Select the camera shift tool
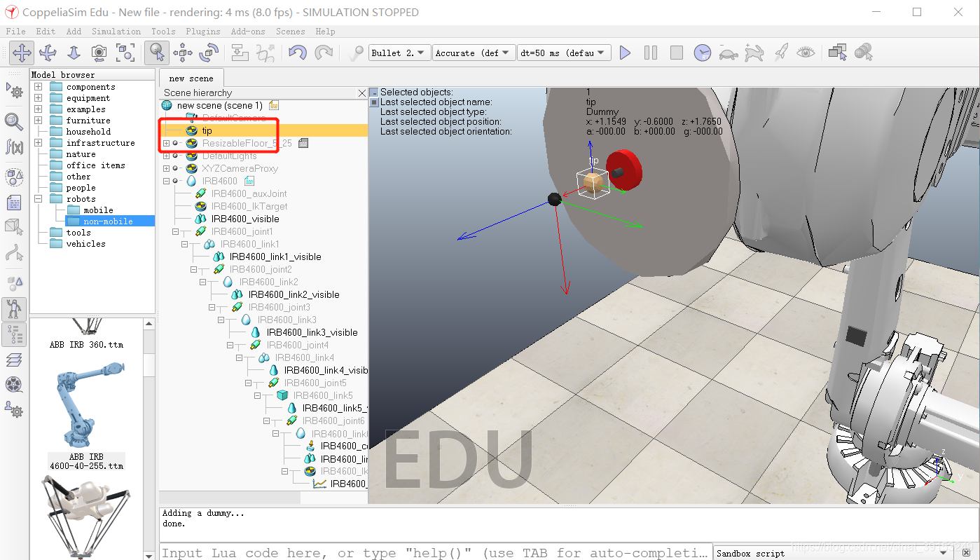 click(x=74, y=53)
